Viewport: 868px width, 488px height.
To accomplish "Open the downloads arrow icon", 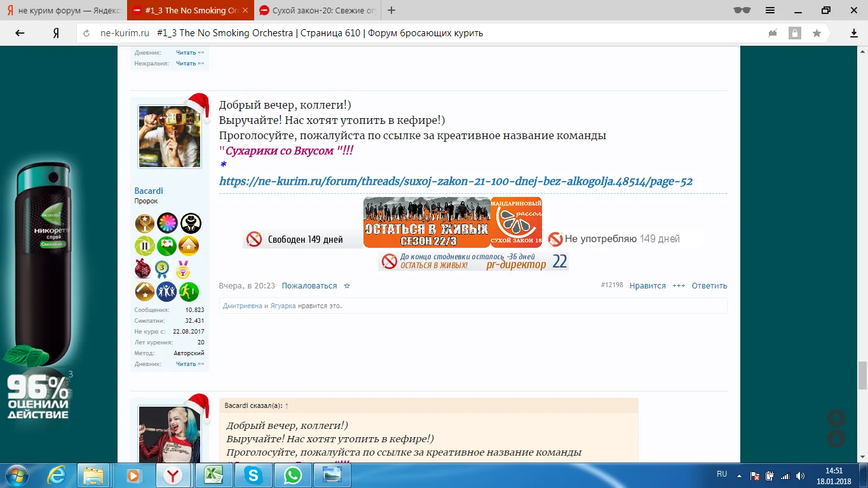I will 854,33.
